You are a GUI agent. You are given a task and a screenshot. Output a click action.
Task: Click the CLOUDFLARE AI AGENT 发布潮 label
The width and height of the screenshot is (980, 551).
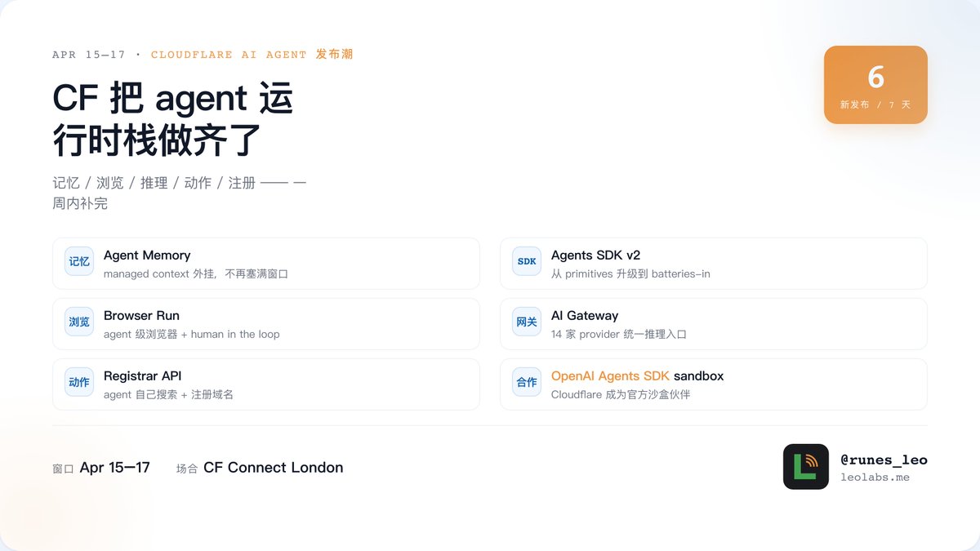252,55
